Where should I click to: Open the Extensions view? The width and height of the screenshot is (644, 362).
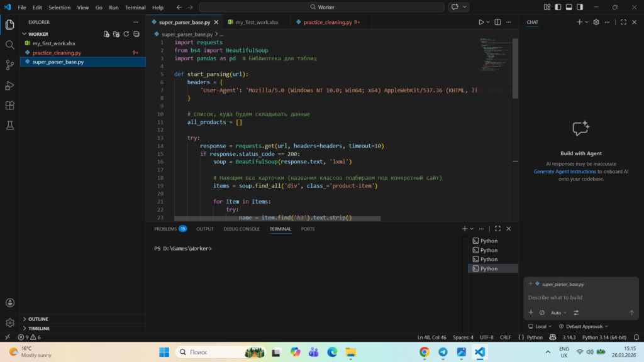[10, 106]
